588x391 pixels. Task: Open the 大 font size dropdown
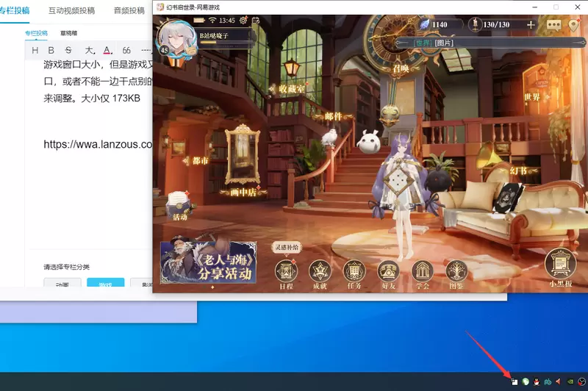(x=90, y=50)
